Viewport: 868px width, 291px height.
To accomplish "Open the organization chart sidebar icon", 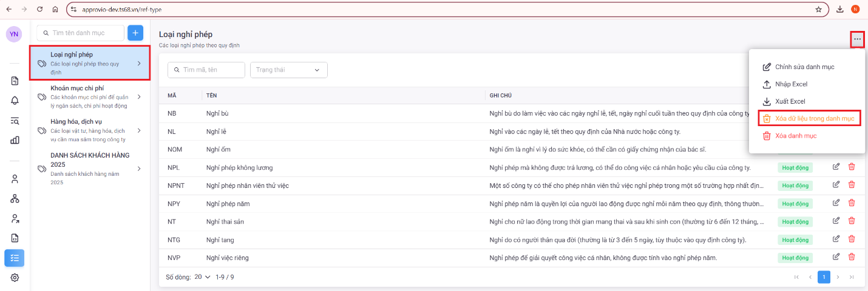I will pos(15,199).
